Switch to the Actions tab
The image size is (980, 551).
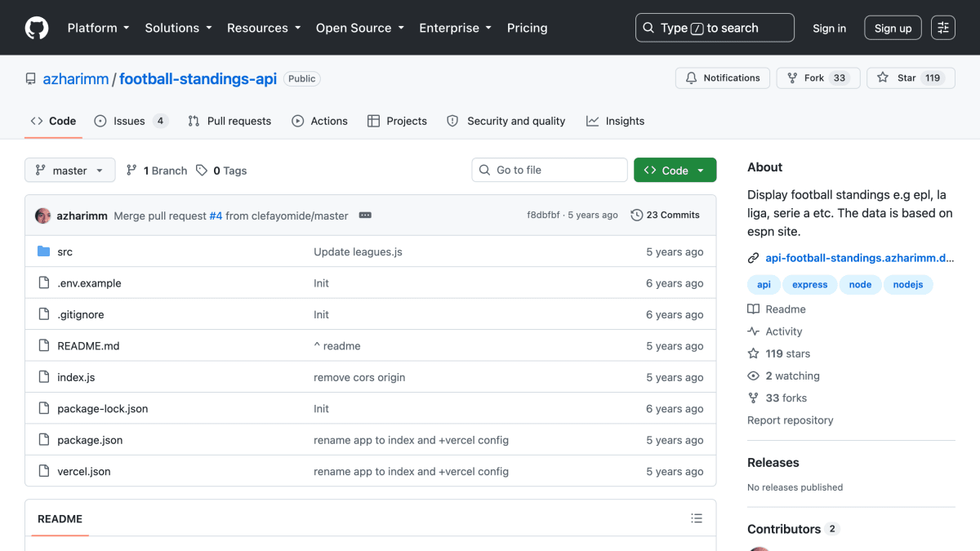tap(320, 121)
